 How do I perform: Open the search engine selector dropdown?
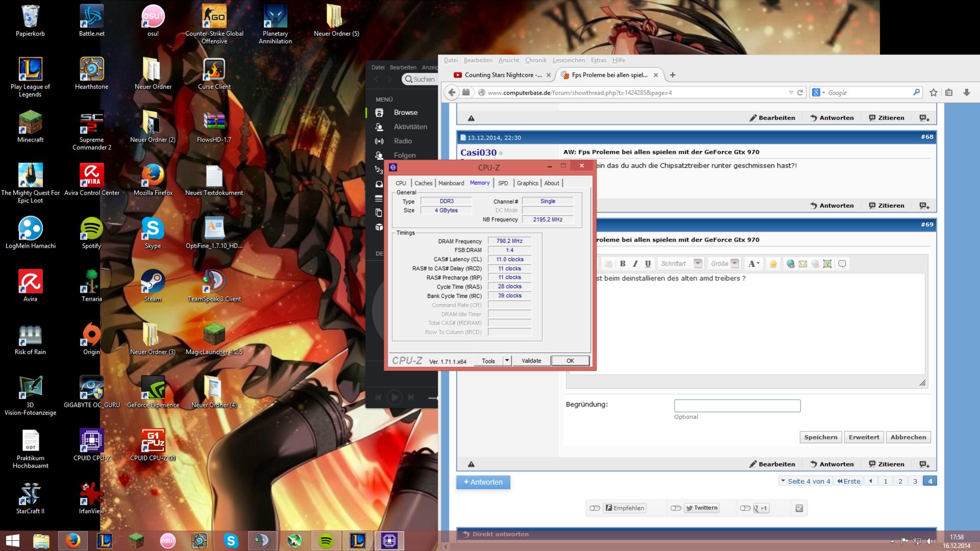click(818, 92)
